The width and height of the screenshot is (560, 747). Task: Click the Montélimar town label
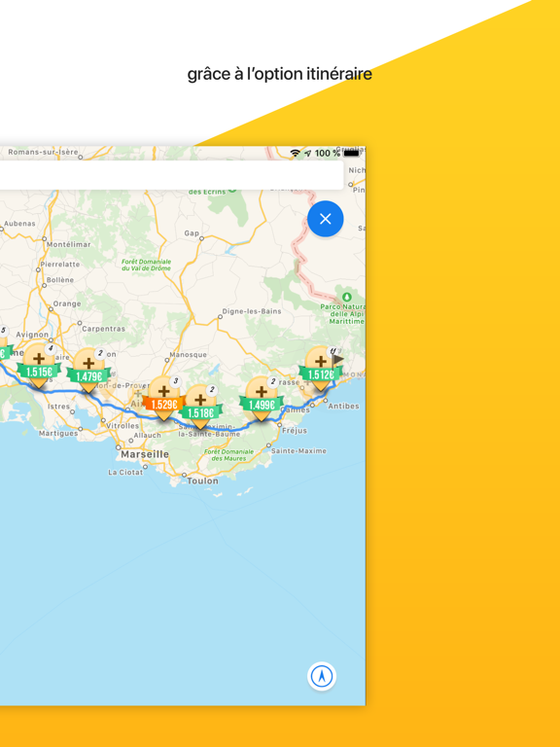pos(69,244)
